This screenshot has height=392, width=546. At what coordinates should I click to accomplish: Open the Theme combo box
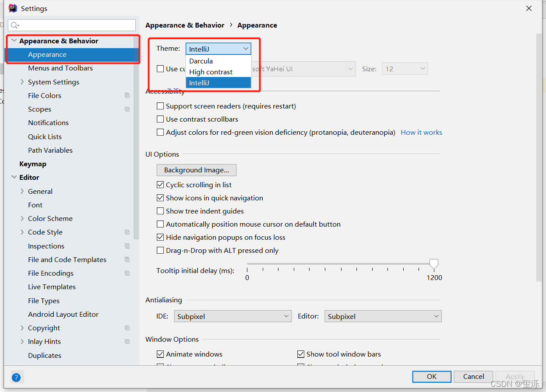(218, 49)
